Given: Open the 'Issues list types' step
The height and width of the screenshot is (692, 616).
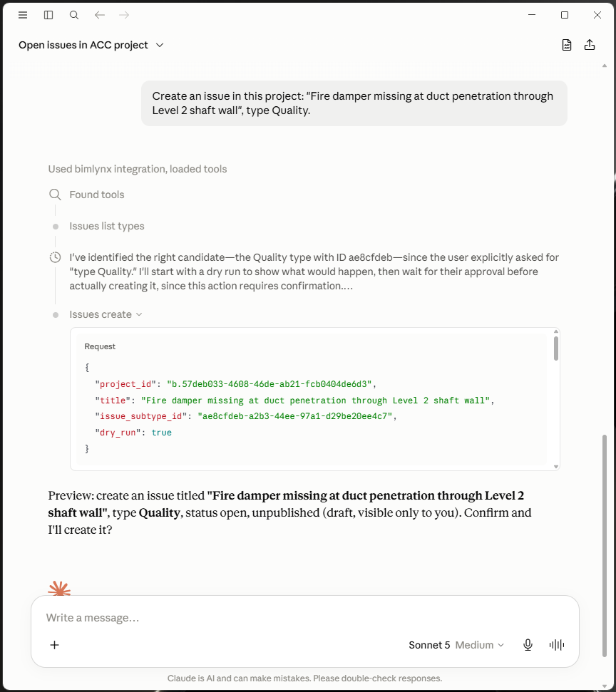Looking at the screenshot, I should pyautogui.click(x=107, y=226).
